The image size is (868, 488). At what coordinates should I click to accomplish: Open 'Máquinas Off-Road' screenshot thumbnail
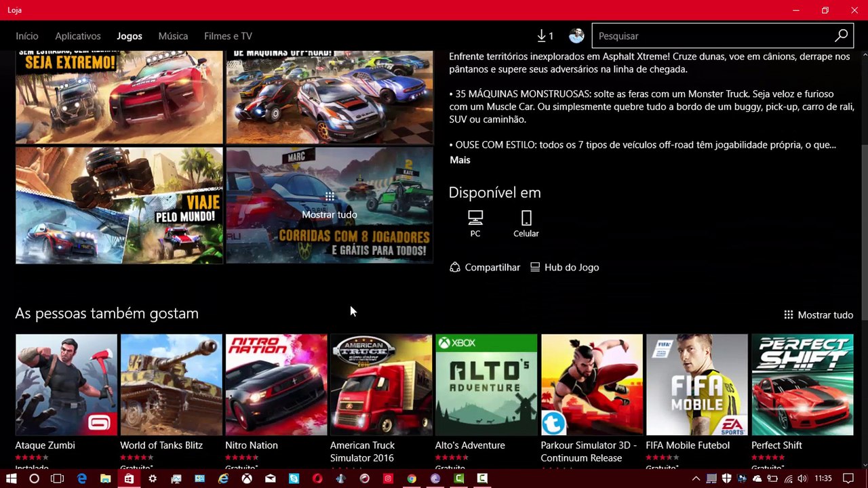point(330,97)
